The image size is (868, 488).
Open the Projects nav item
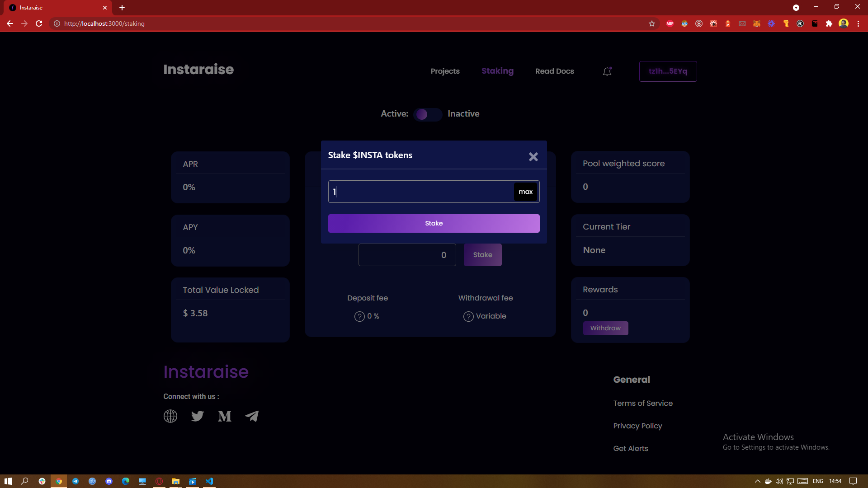[445, 71]
